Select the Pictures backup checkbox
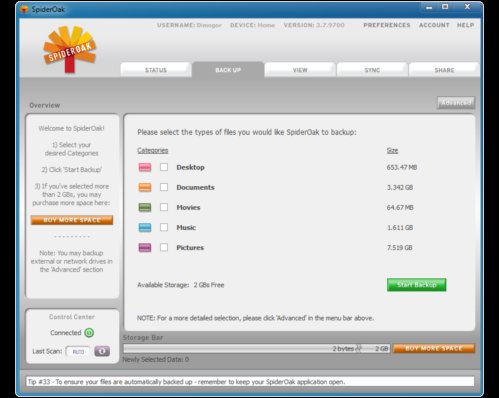Viewport: 499px width, 398px height. tap(164, 247)
